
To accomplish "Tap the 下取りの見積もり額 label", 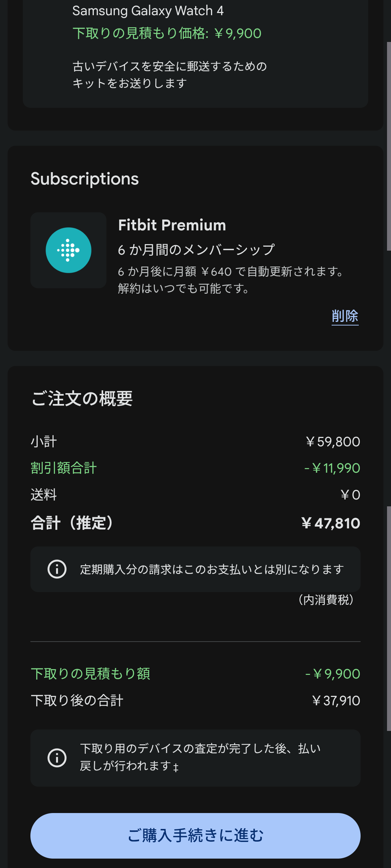I will click(91, 674).
